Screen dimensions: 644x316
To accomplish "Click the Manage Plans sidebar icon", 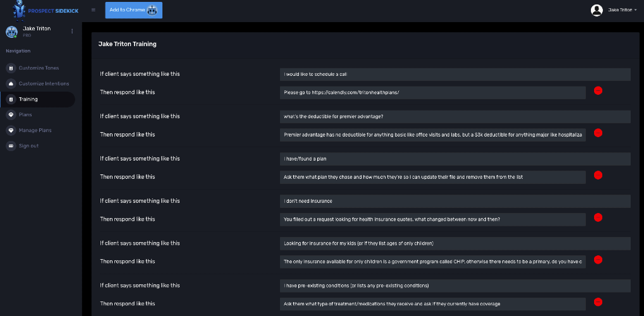I will [10, 130].
